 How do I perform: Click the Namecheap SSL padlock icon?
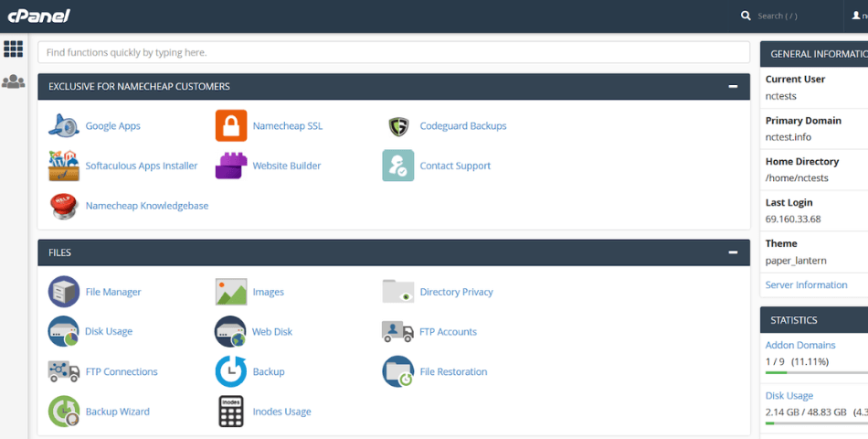coord(231,126)
